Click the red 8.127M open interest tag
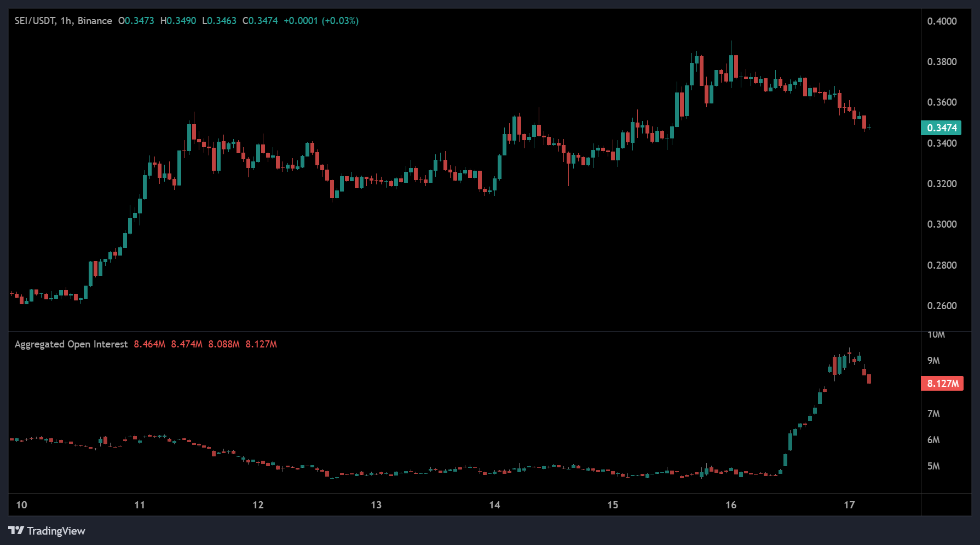The width and height of the screenshot is (980, 545). pos(943,384)
